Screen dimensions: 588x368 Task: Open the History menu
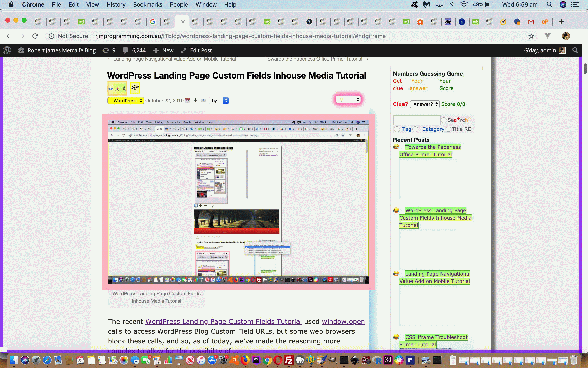pyautogui.click(x=116, y=5)
